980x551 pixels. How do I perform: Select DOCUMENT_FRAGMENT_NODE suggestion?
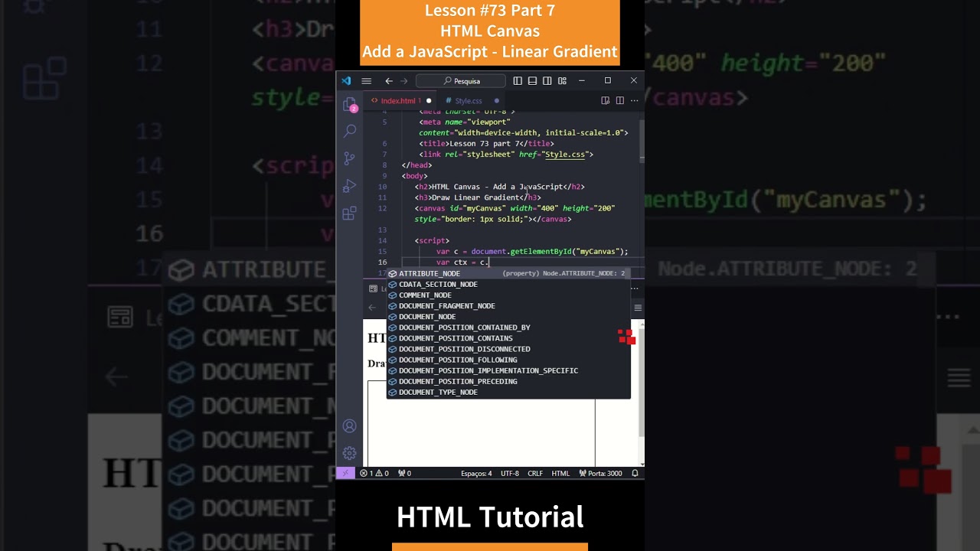[508, 305]
